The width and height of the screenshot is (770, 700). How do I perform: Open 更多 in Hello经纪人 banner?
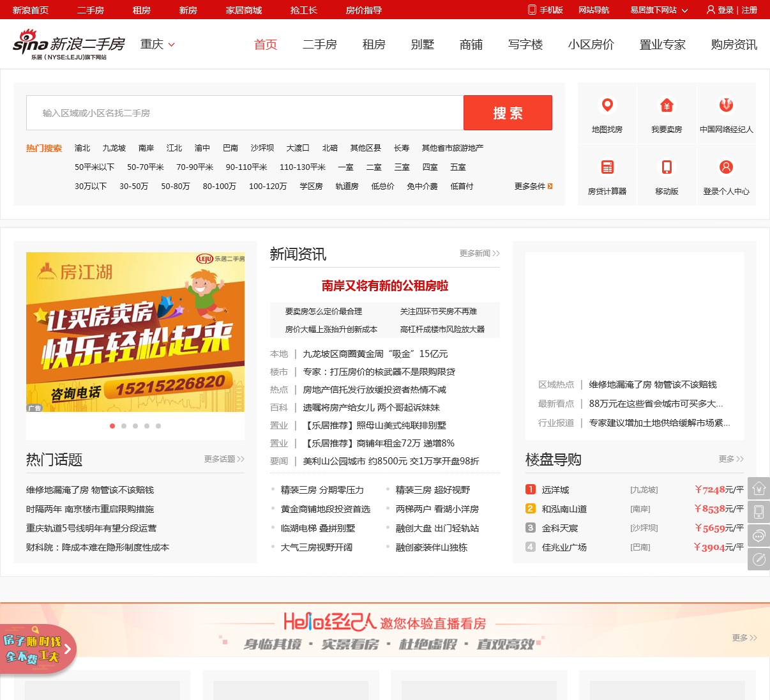[x=744, y=638]
